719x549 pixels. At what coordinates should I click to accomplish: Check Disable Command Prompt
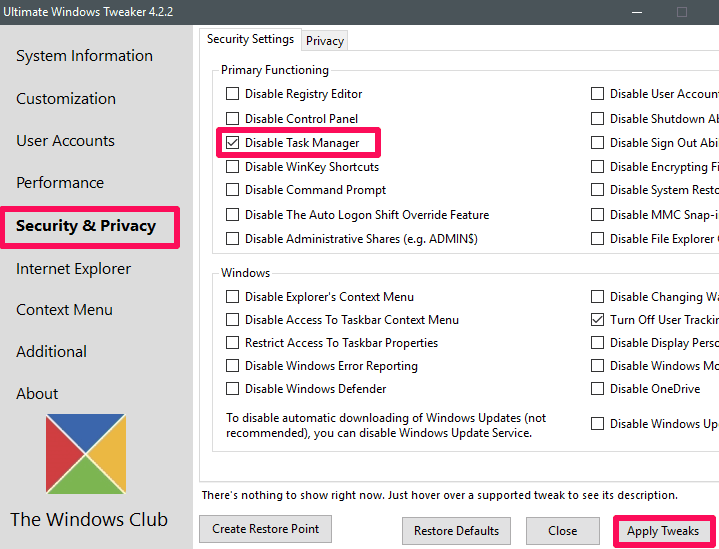[x=232, y=189]
